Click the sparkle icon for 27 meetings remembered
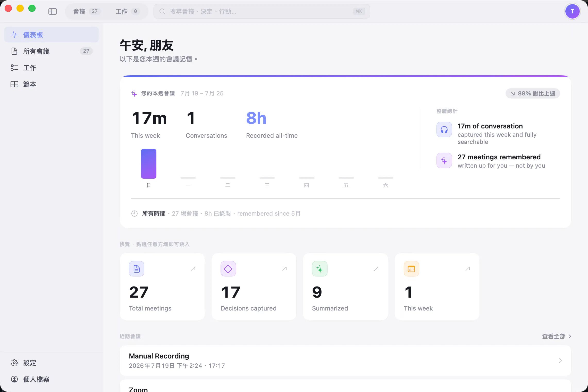Image resolution: width=588 pixels, height=392 pixels. click(444, 160)
